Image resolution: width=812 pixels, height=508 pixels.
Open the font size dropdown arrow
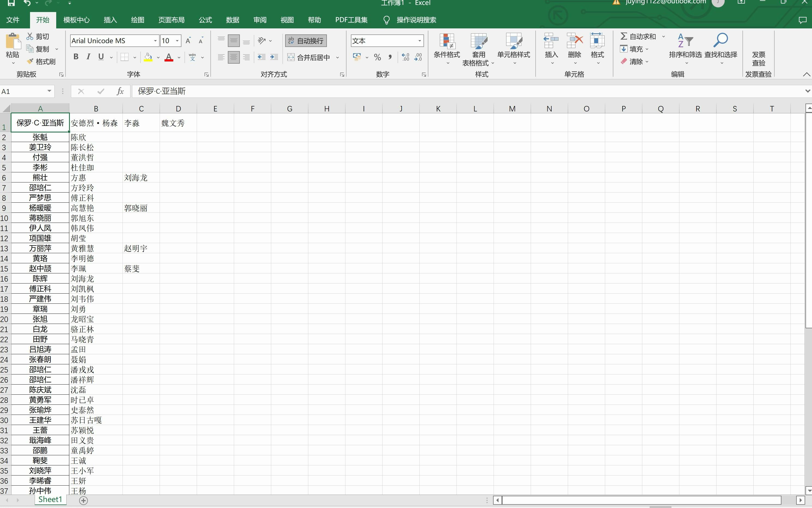click(x=177, y=41)
